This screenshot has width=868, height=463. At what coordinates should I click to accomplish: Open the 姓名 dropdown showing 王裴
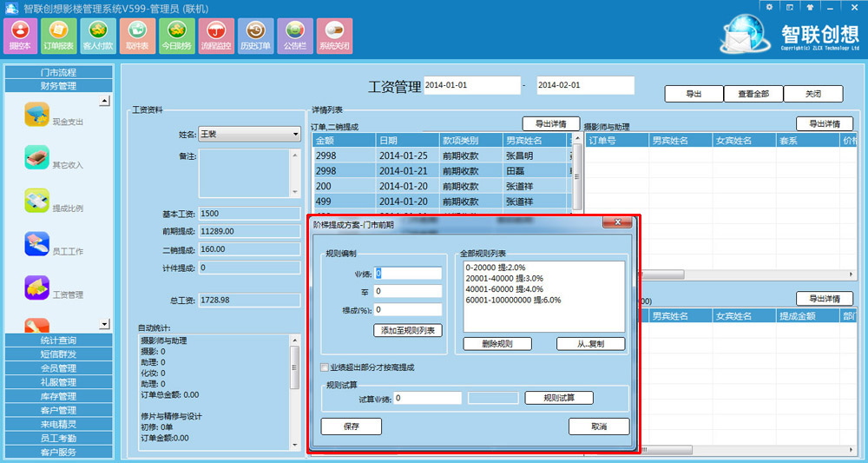tap(250, 134)
